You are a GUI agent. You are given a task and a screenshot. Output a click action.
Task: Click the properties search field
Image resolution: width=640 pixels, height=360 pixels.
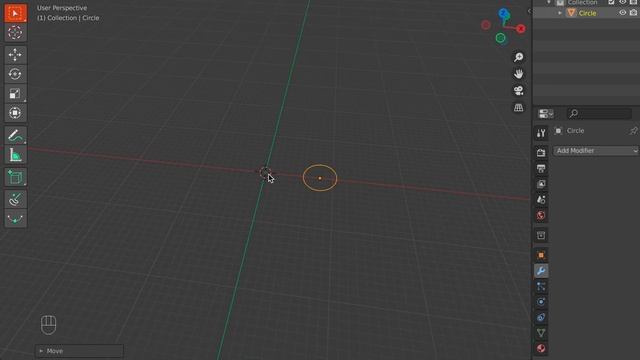[x=600, y=113]
